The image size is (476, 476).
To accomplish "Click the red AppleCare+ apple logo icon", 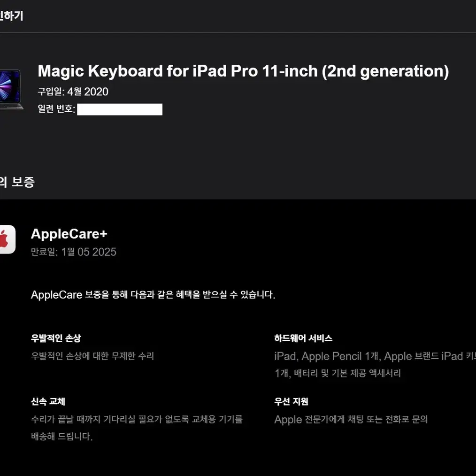I will point(7,239).
